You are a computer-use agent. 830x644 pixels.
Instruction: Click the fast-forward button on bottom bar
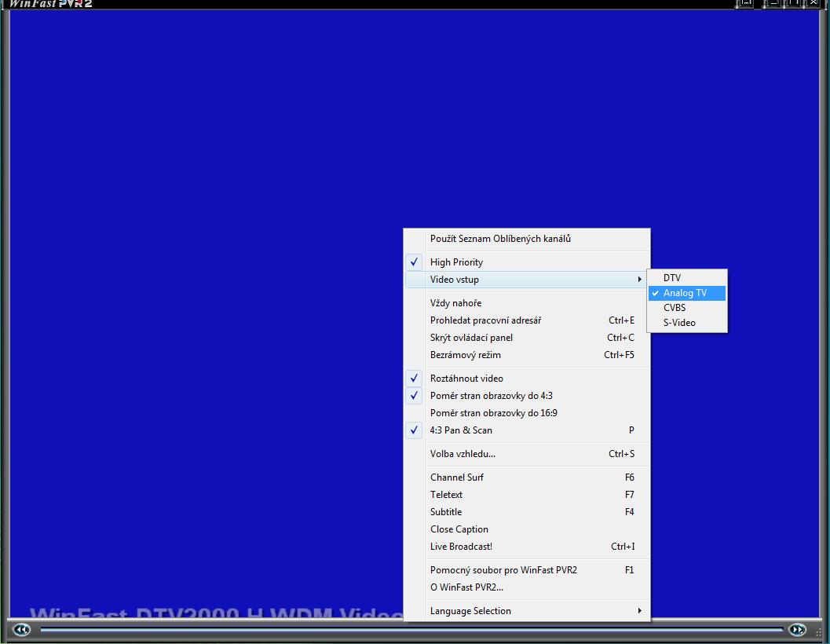point(797,630)
